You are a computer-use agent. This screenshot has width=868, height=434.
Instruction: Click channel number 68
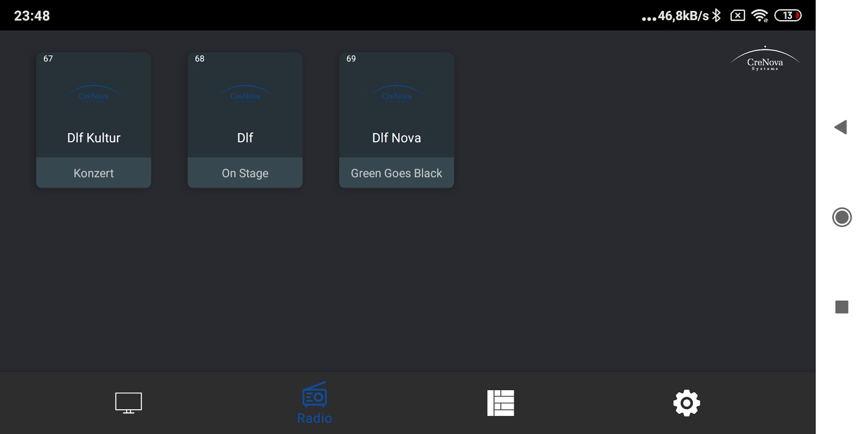point(200,59)
